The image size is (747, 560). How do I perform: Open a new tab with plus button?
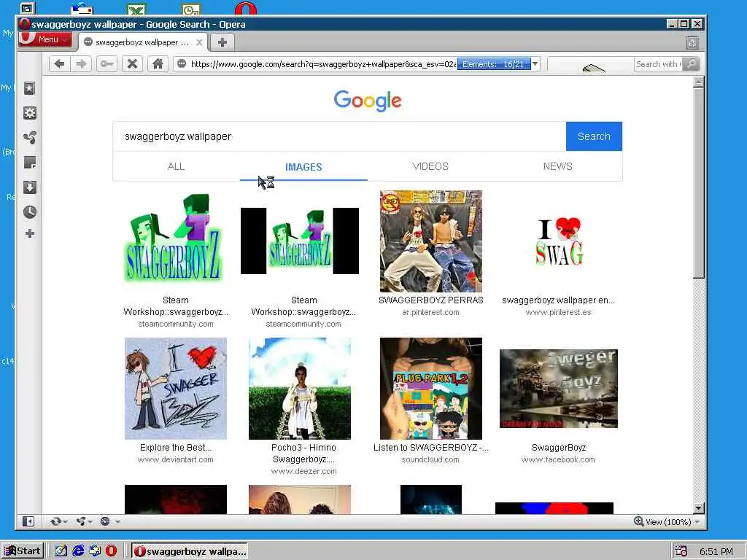pos(222,42)
